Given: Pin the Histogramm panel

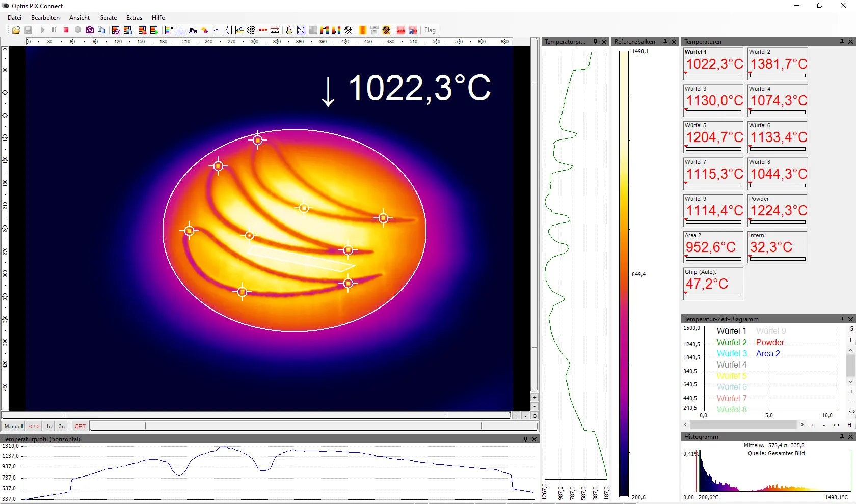Looking at the screenshot, I should coord(841,436).
